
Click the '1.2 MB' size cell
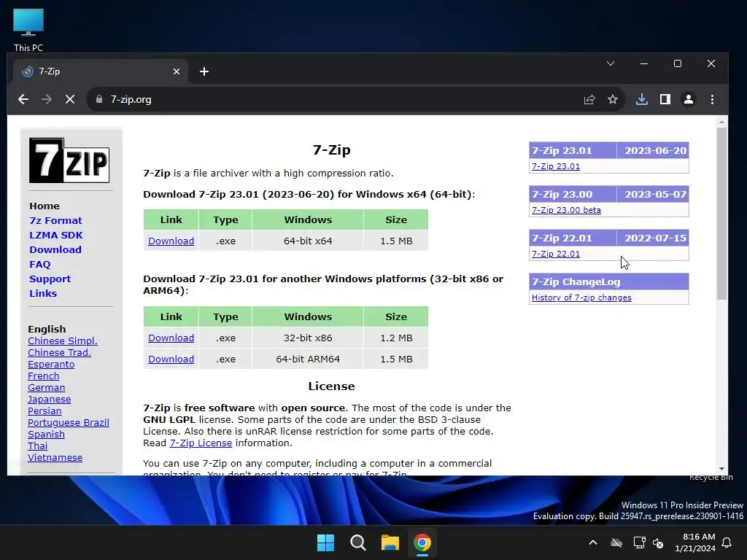point(396,338)
